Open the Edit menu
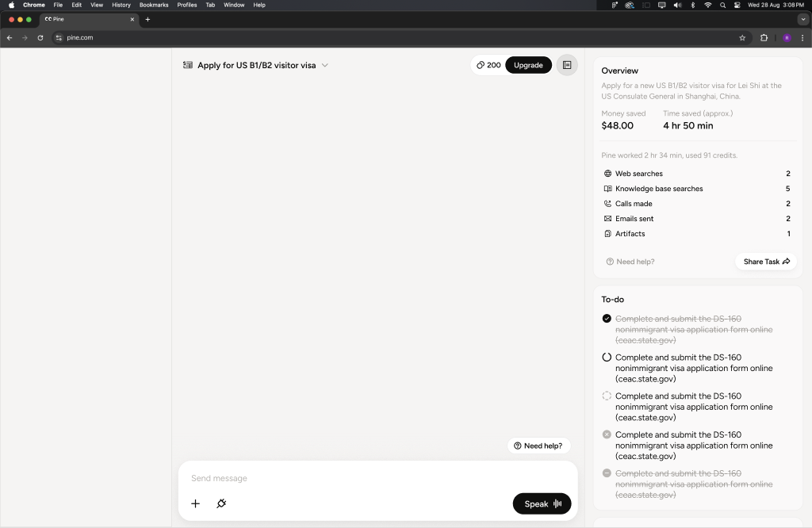Screen dimensions: 812x528 tap(77, 5)
